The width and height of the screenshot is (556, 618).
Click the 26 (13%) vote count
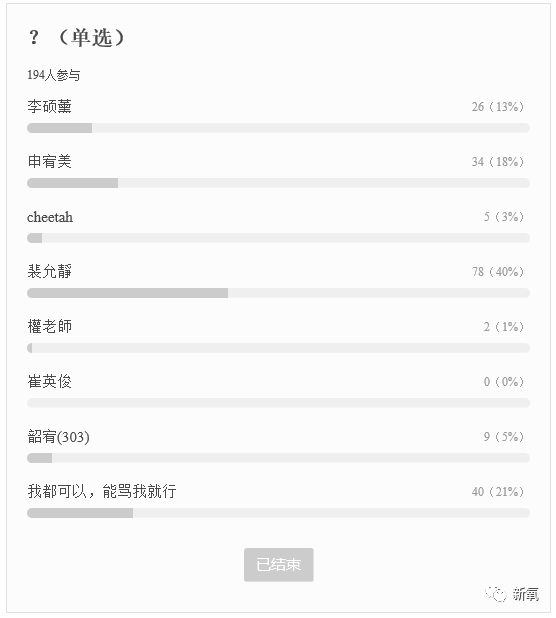(x=498, y=107)
